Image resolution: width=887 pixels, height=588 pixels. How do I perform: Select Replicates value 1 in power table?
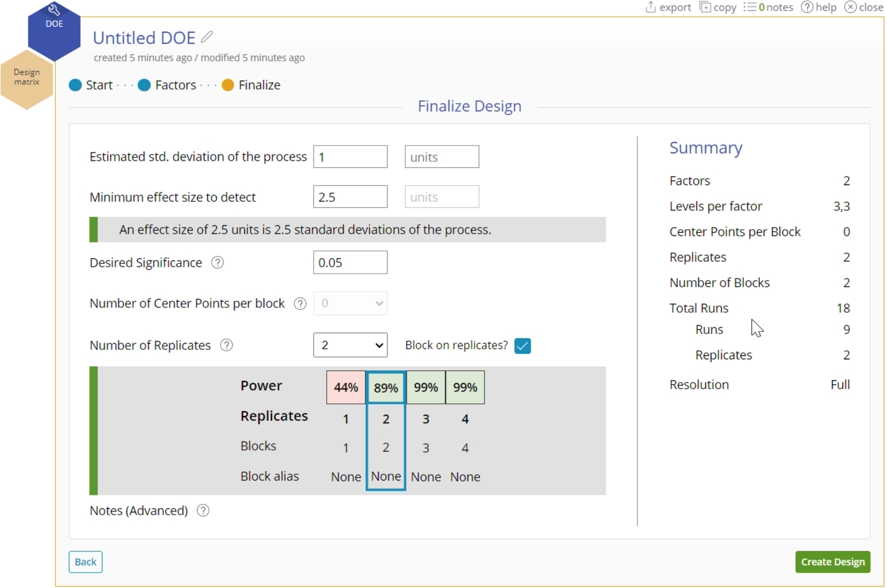click(x=346, y=419)
